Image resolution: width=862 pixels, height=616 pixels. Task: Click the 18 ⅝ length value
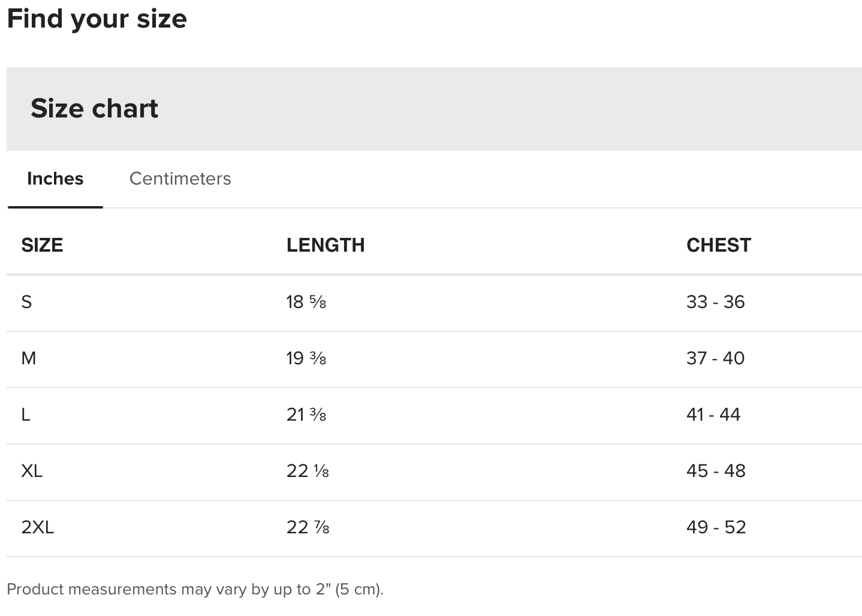pyautogui.click(x=306, y=302)
